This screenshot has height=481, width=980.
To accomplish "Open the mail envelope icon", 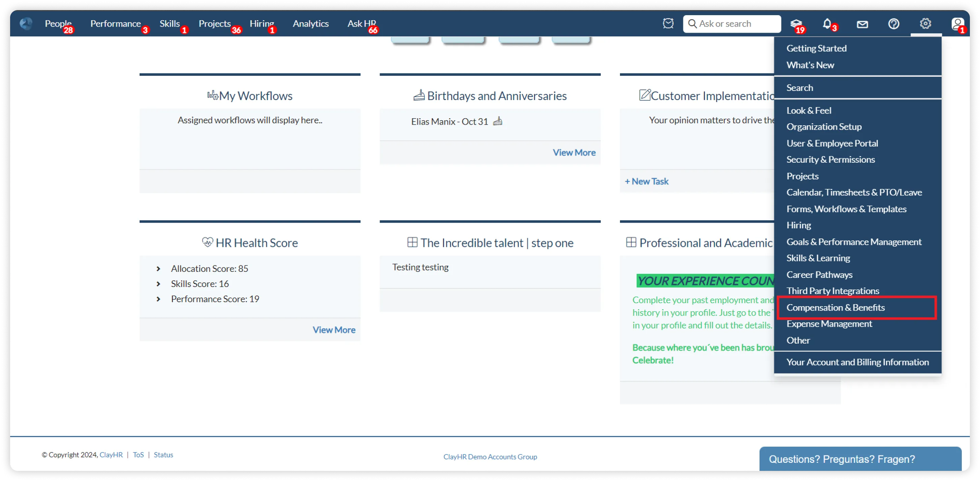I will tap(862, 24).
